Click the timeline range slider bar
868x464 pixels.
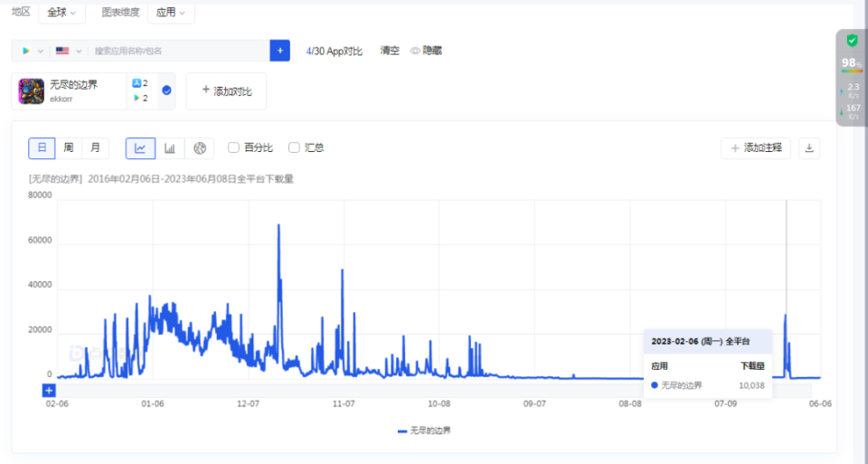[433, 391]
